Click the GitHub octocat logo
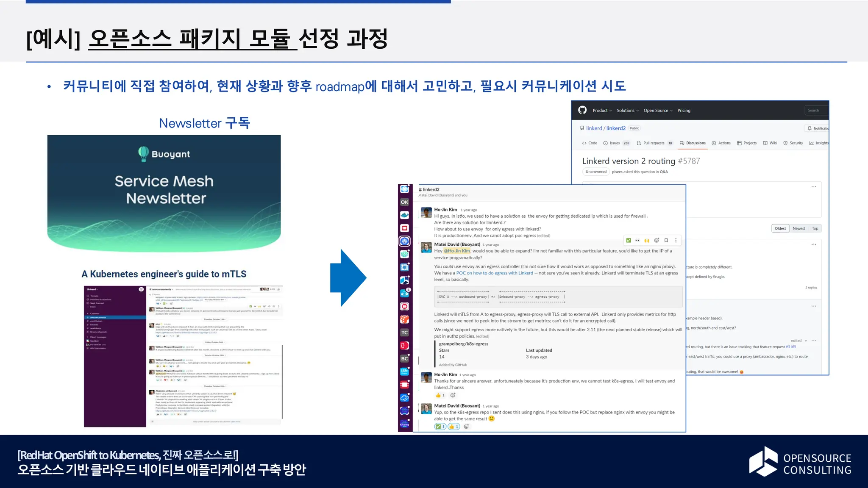Screen dimensions: 868x488 (x=582, y=110)
